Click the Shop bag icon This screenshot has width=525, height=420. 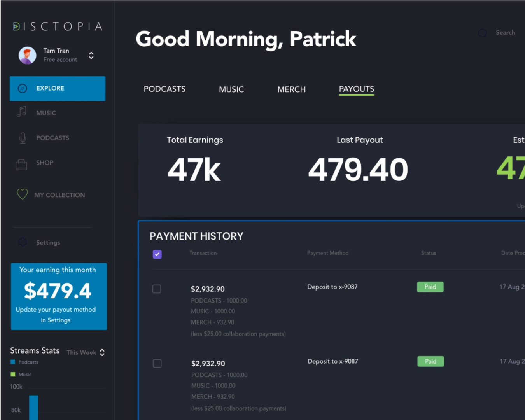pyautogui.click(x=21, y=164)
